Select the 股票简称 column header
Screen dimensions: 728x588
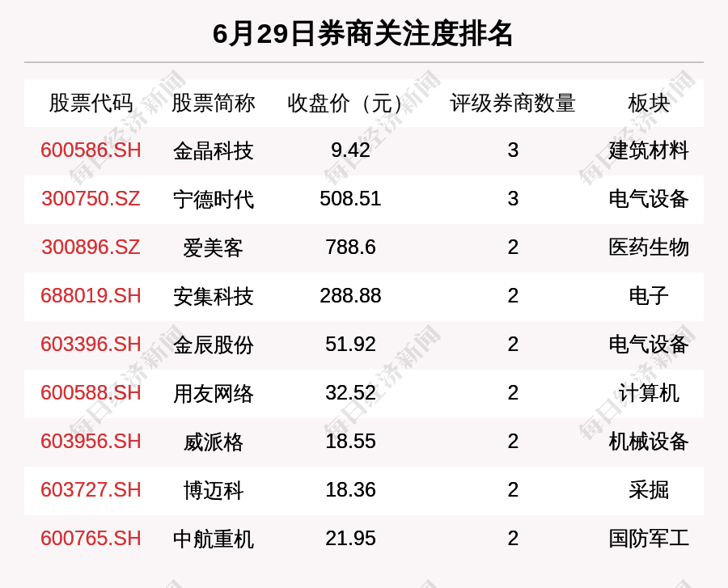[213, 104]
